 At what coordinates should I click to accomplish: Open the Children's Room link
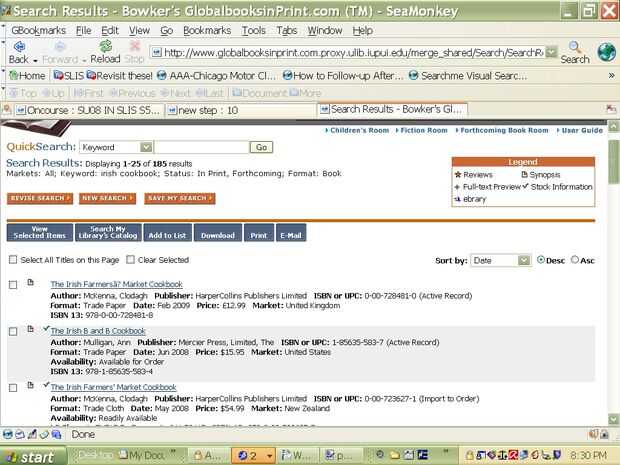[359, 130]
